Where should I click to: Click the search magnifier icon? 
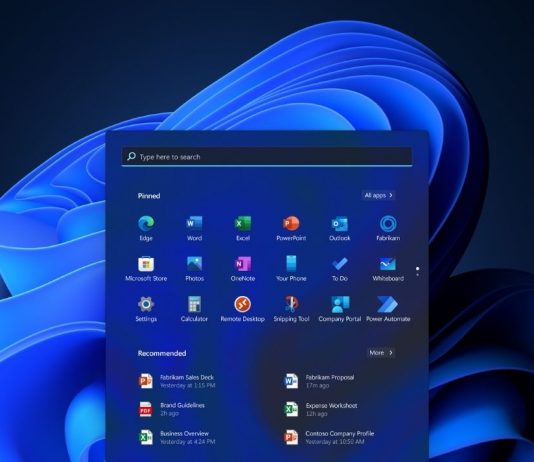coord(131,156)
